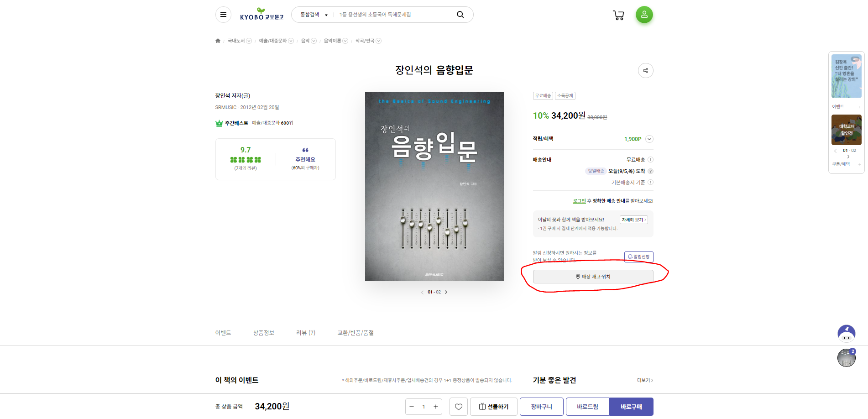Expand the 적립/혜택 section chevron
Viewport: 868px width, 419px height.
pos(650,139)
